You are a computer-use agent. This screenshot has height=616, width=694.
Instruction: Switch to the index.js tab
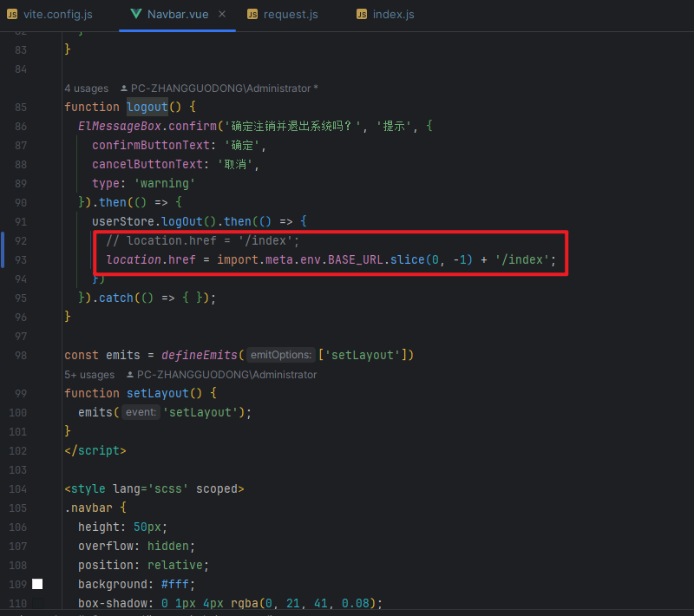(385, 14)
